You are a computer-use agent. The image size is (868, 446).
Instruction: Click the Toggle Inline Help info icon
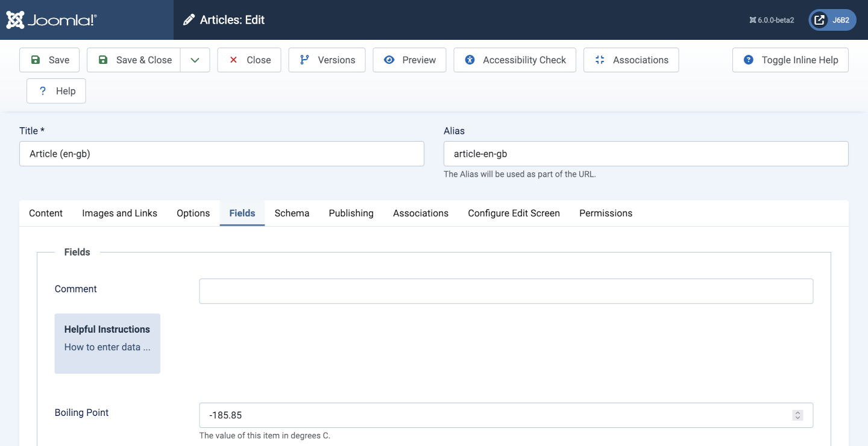749,60
